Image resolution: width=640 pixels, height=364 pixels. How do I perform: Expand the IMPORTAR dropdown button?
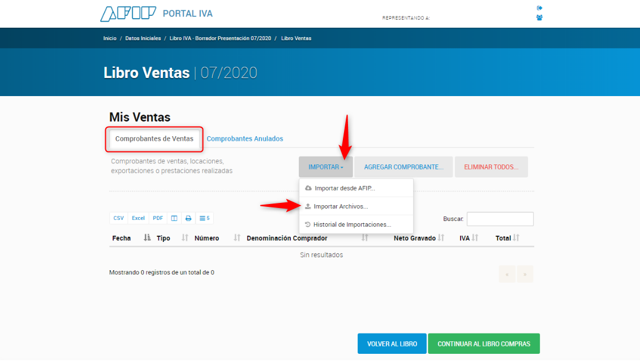coord(325,167)
